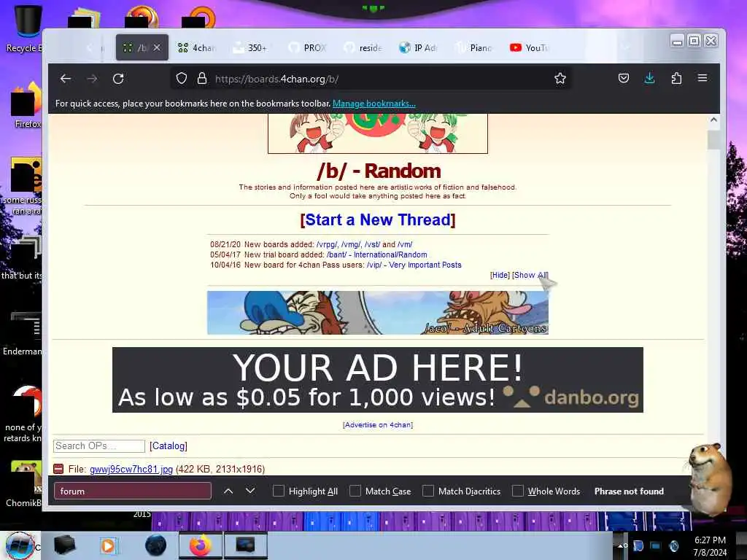Click the /aco/ Adult Cartoons banner
Viewport: 747px width, 560px height.
[378, 312]
